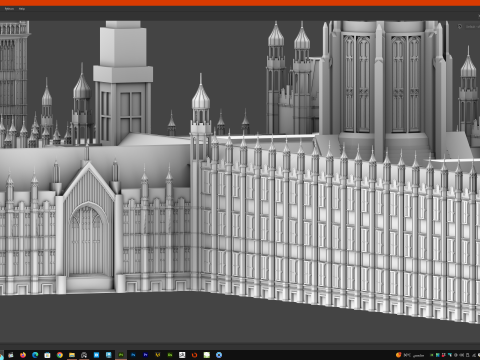
Task: Switch to Premiere Pro (Pr) in the taskbar
Action: click(x=145, y=355)
